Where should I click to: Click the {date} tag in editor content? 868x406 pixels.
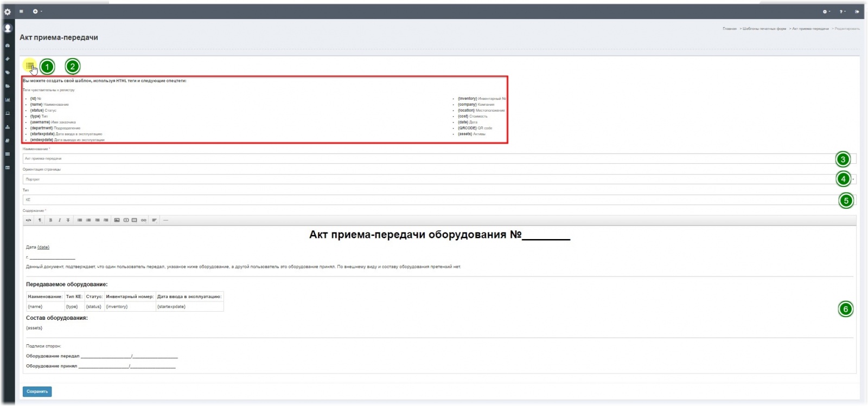tap(43, 247)
